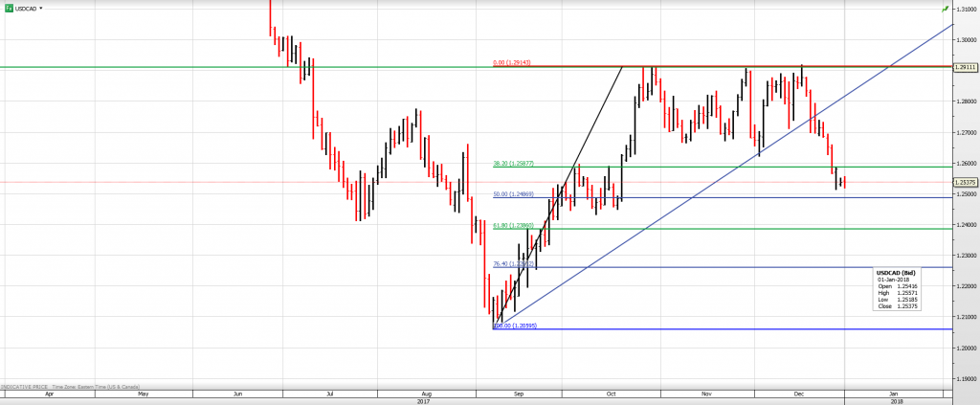Viewport: 980px width, 405px height.
Task: Click the 2017 year label on timeline
Action: click(x=422, y=401)
